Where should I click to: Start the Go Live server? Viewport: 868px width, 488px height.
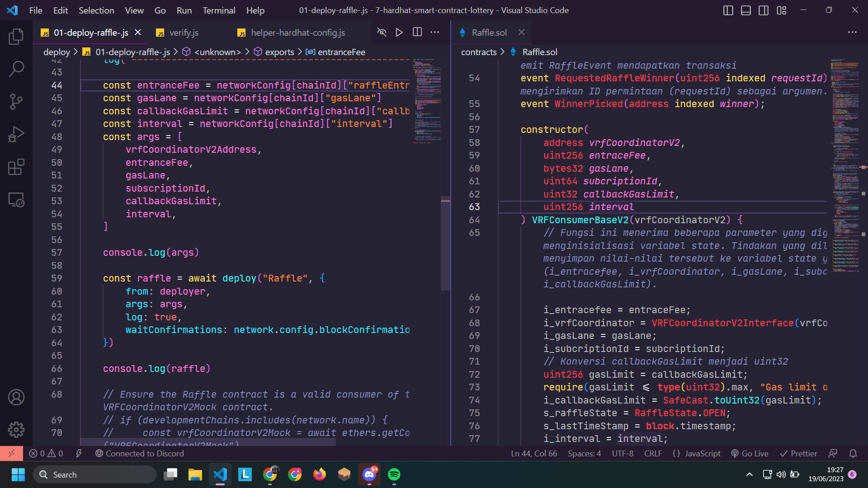tap(750, 453)
